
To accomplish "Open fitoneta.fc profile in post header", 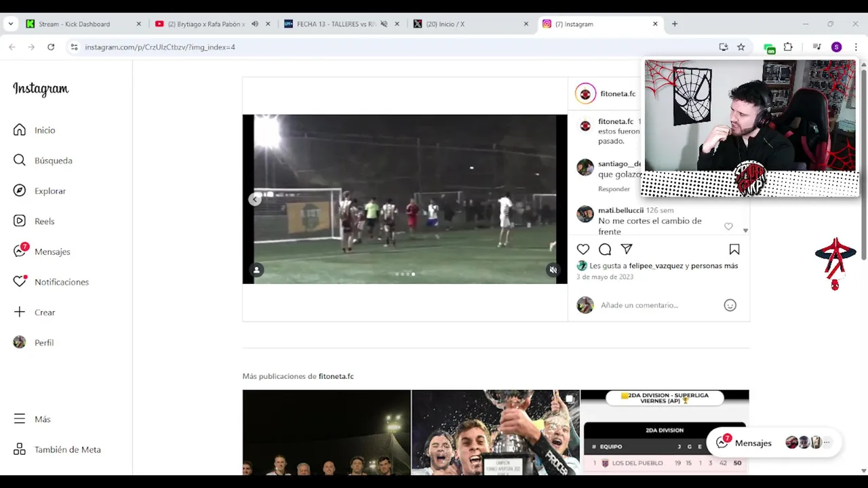I will 618,94.
